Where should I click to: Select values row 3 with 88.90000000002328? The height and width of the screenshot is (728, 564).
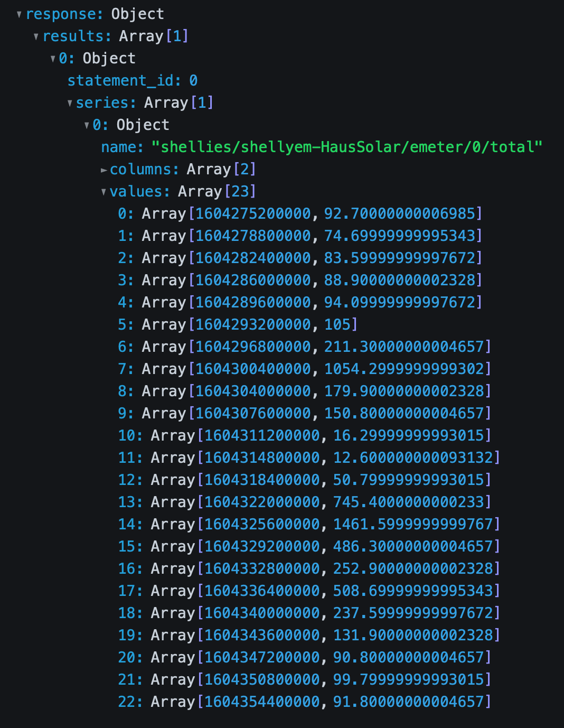299,281
